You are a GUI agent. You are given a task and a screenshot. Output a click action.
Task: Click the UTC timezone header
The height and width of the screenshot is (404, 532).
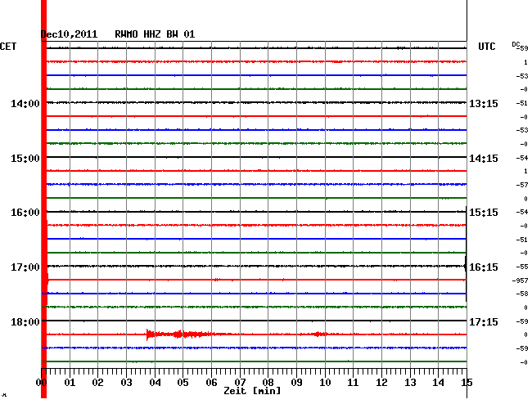click(486, 47)
